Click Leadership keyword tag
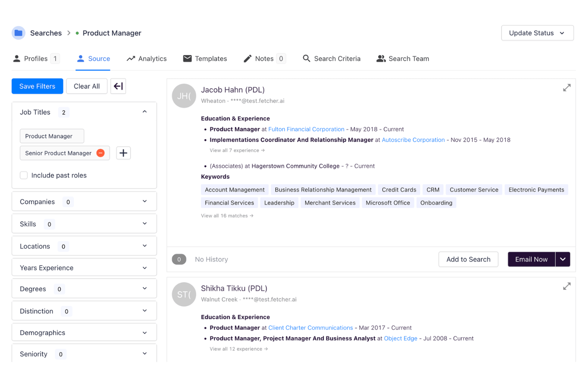The width and height of the screenshot is (588, 392). pyautogui.click(x=279, y=203)
